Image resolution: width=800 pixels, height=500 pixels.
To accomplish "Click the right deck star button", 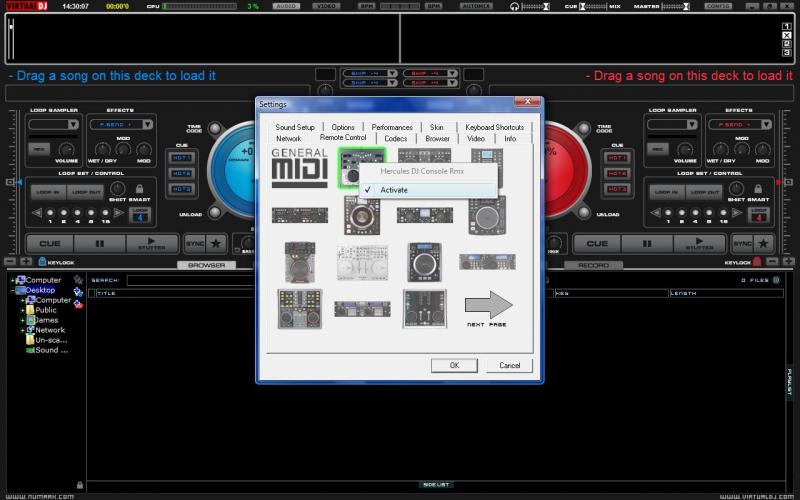I will click(763, 243).
